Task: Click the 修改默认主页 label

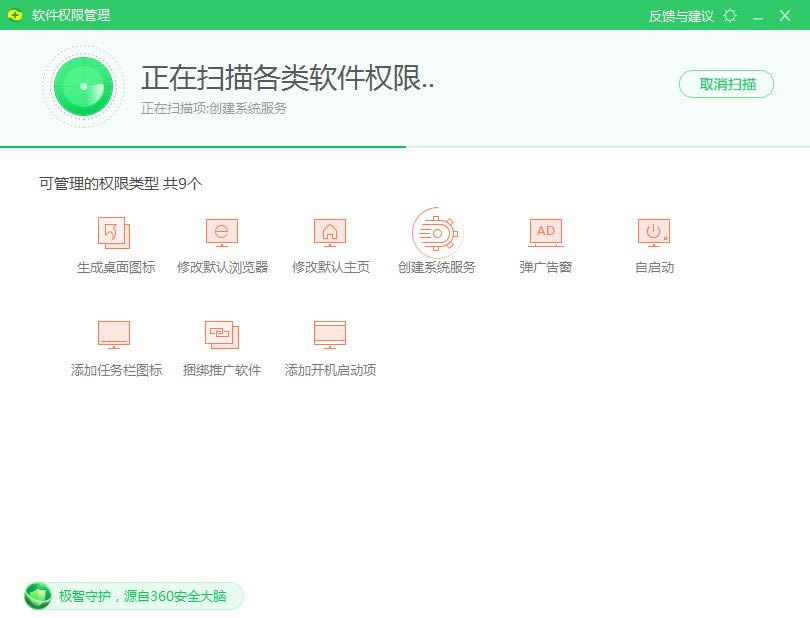Action: 331,267
